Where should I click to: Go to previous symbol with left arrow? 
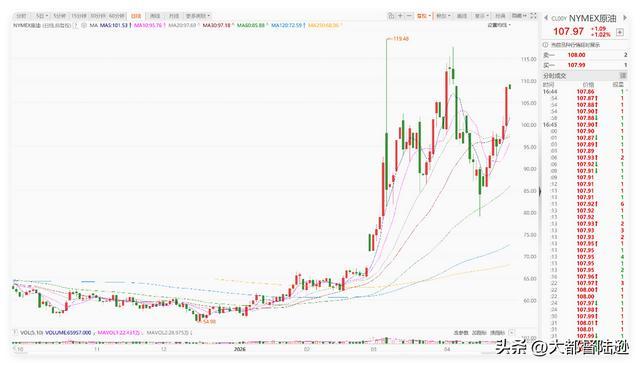click(x=546, y=18)
